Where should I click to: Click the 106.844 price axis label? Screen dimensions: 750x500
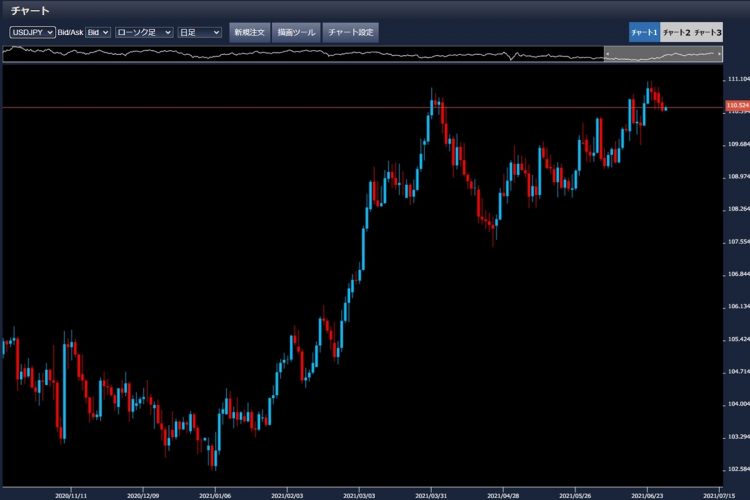[x=739, y=274]
